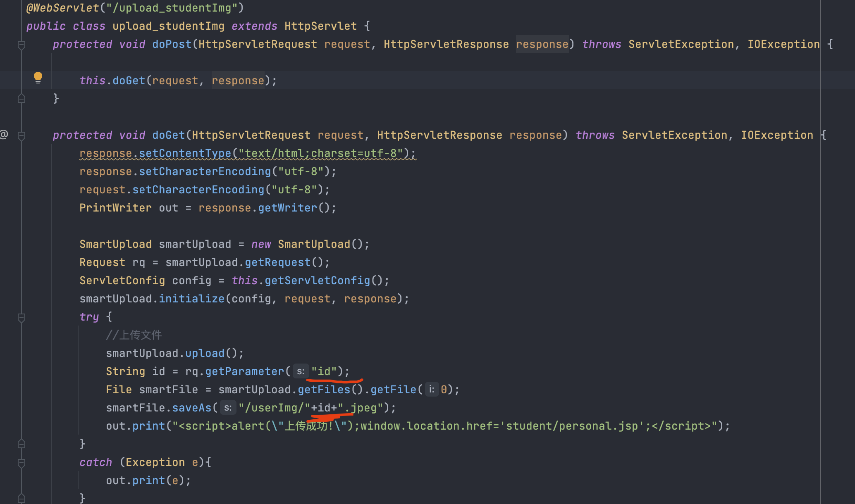Image resolution: width=855 pixels, height=504 pixels.
Task: Click the 's:' hint in saveAs call
Action: pos(228,408)
